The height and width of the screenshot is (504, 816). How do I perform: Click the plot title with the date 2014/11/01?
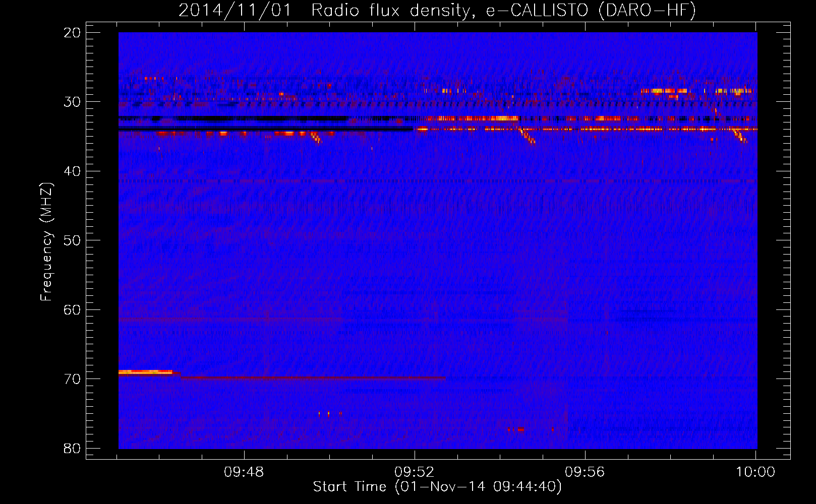tap(437, 10)
